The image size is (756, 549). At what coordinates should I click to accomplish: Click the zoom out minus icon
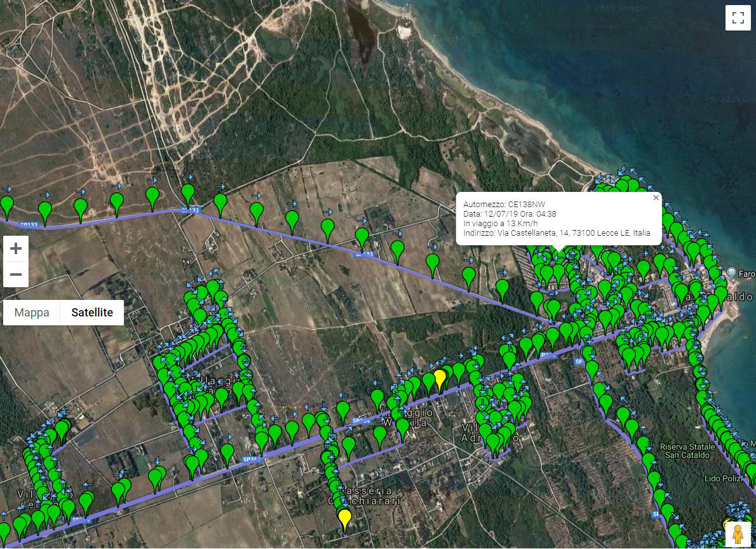coord(15,274)
